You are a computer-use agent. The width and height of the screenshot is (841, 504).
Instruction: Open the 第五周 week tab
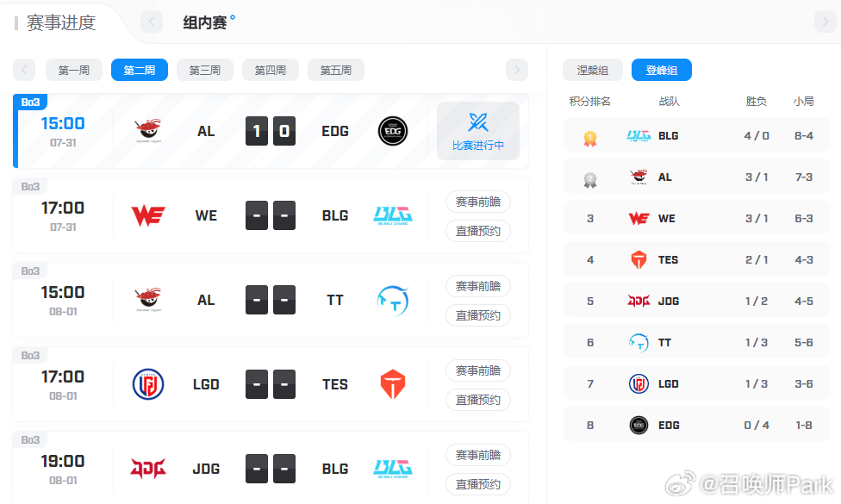click(336, 70)
